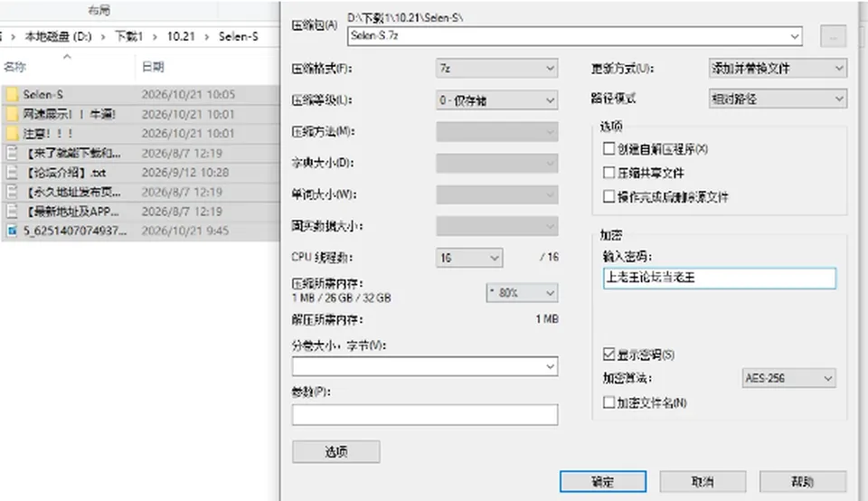Go to 本地磁盘 (D:) in the address bar

(58, 36)
